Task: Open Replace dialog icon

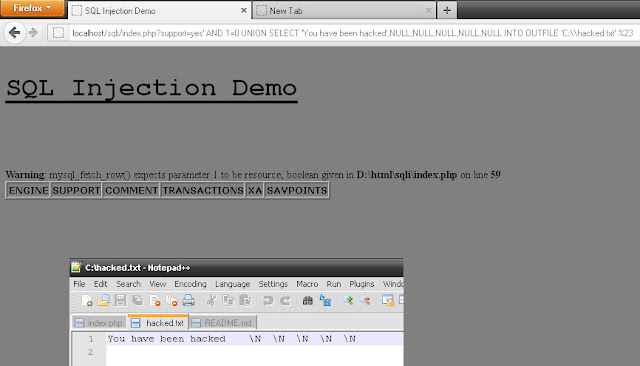Action: coord(325,301)
